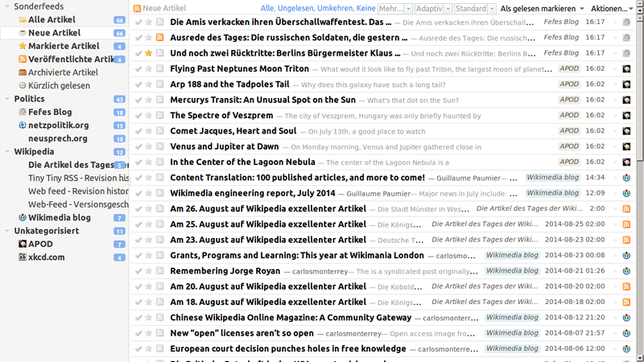Click the Neue Artikel header feed icon
The width and height of the screenshot is (644, 362).
(138, 8)
